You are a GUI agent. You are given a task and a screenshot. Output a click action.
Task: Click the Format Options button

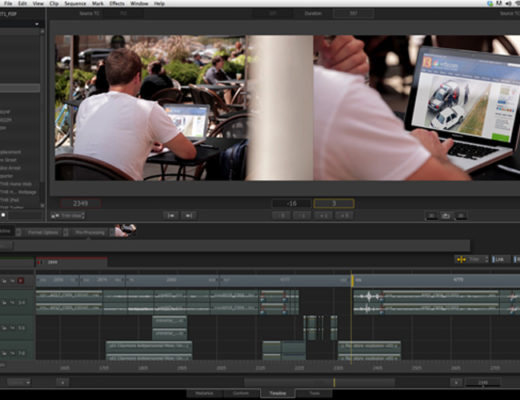point(43,232)
